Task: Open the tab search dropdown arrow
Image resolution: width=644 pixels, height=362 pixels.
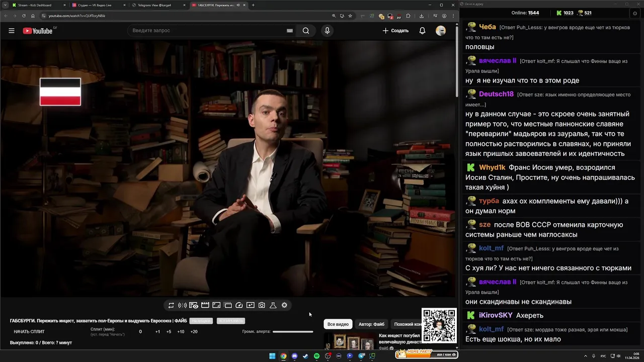Action: pos(5,5)
